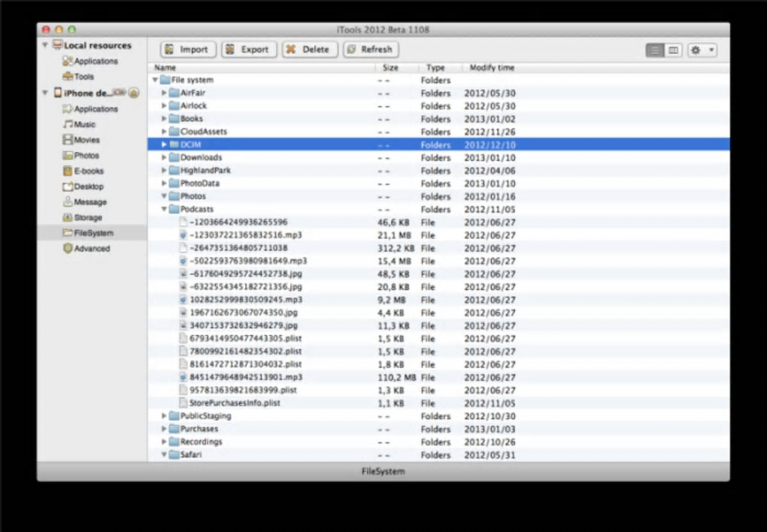
Task: Click the Downloads folder icon
Action: [x=174, y=158]
